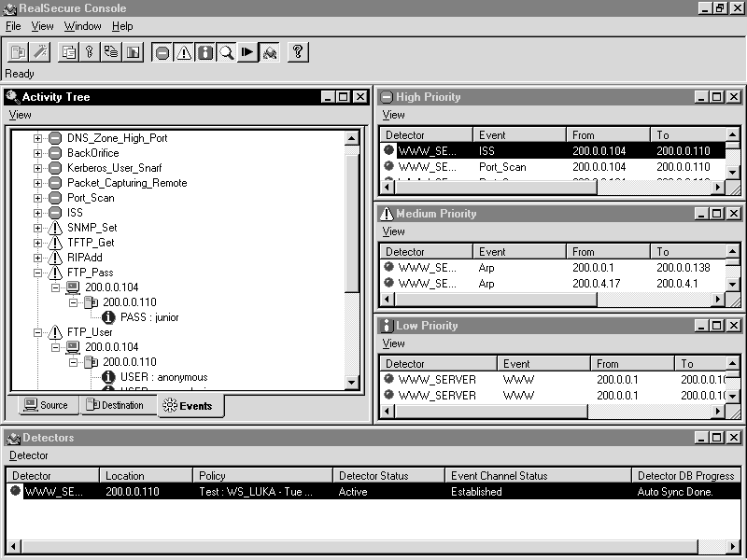Open the Window menu in menu bar

(83, 26)
